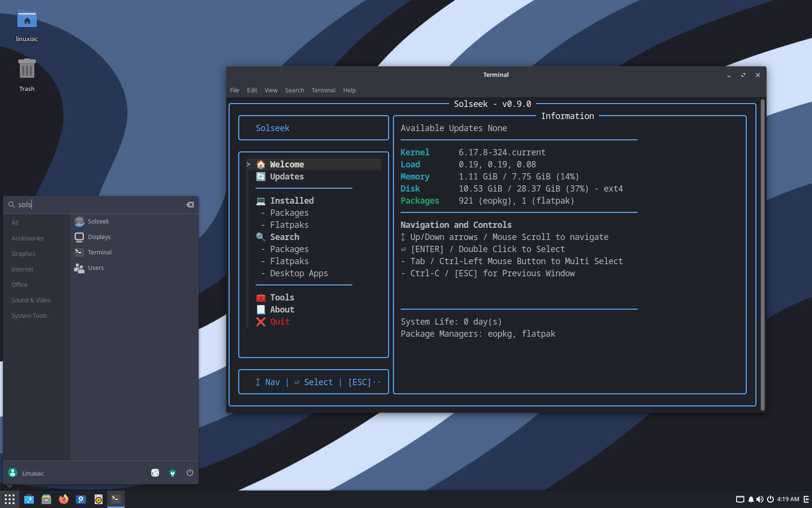Open the View menu

coord(271,90)
